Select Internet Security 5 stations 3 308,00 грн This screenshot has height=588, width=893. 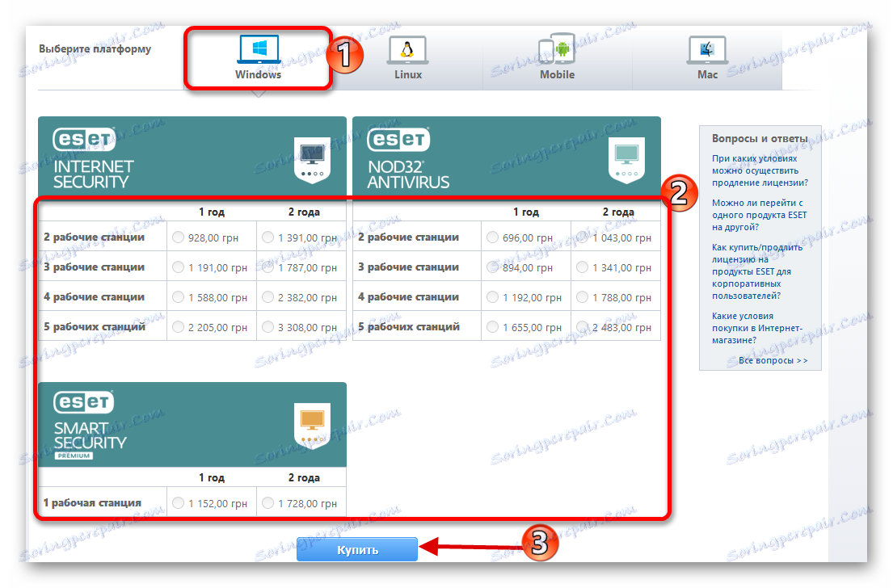(267, 327)
